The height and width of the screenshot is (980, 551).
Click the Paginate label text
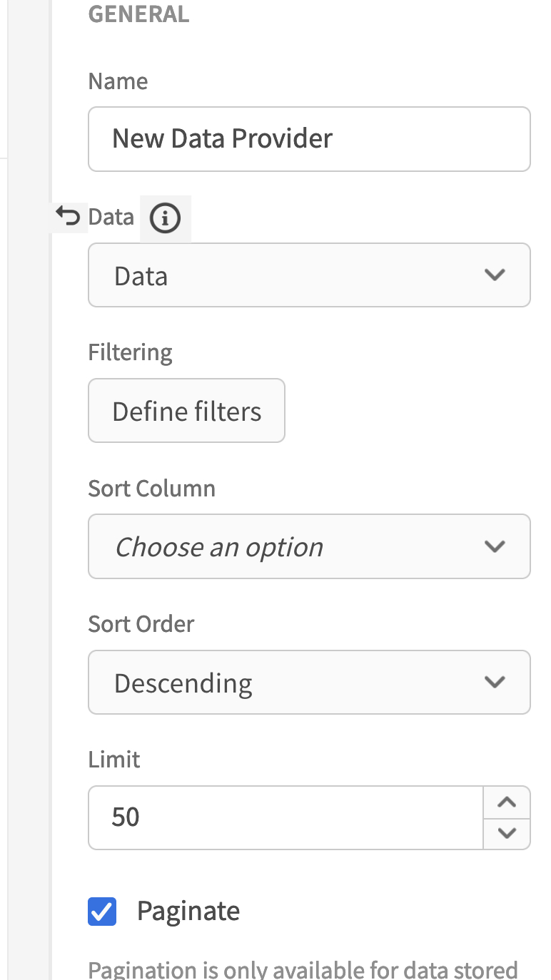(x=188, y=911)
